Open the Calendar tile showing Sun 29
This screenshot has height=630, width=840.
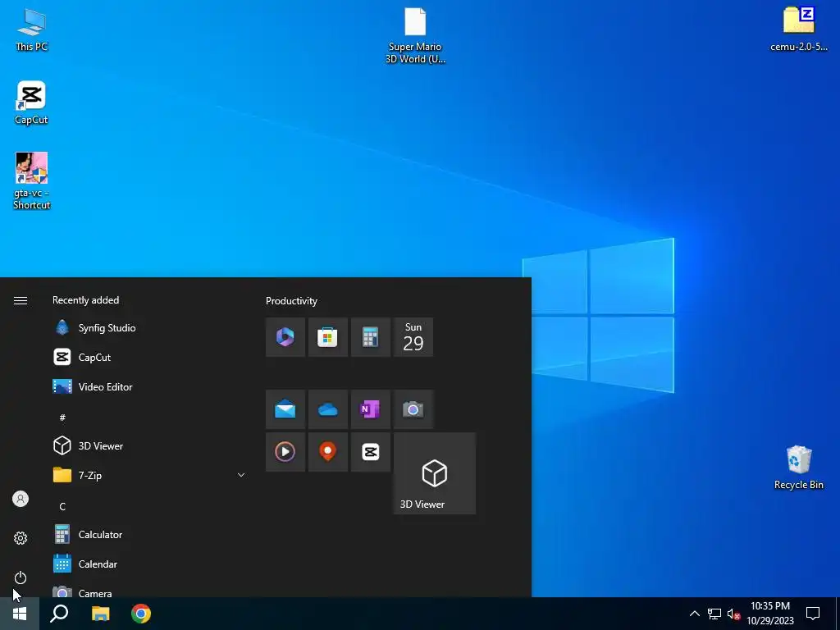[x=413, y=337]
